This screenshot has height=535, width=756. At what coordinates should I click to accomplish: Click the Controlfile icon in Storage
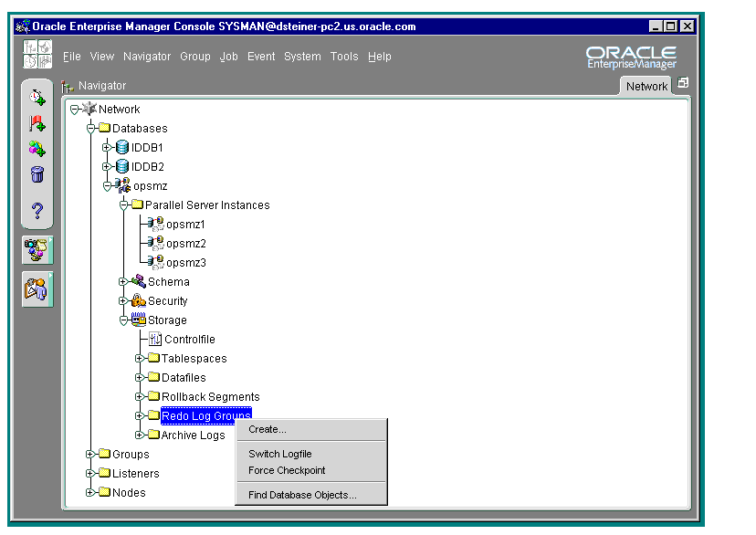(155, 340)
